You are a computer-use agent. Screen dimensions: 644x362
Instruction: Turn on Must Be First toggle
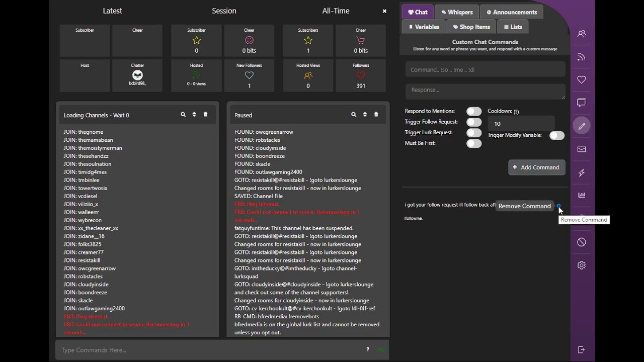tap(474, 143)
